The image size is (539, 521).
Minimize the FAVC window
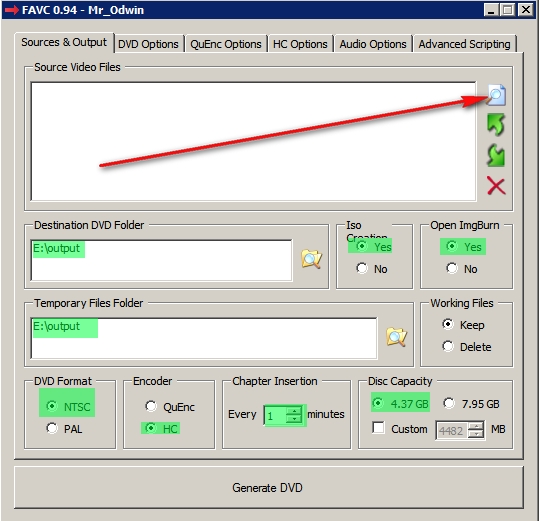[x=491, y=10]
